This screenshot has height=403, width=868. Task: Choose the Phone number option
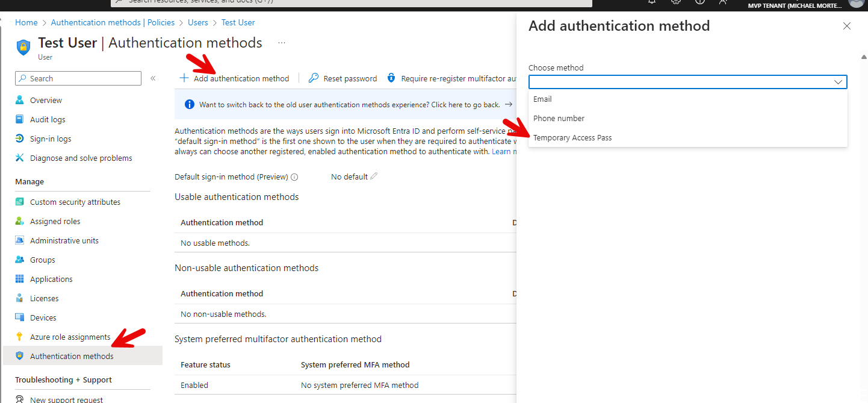coord(559,119)
